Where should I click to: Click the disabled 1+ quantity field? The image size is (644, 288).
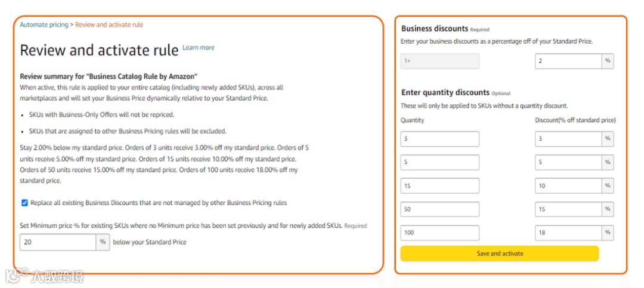439,61
